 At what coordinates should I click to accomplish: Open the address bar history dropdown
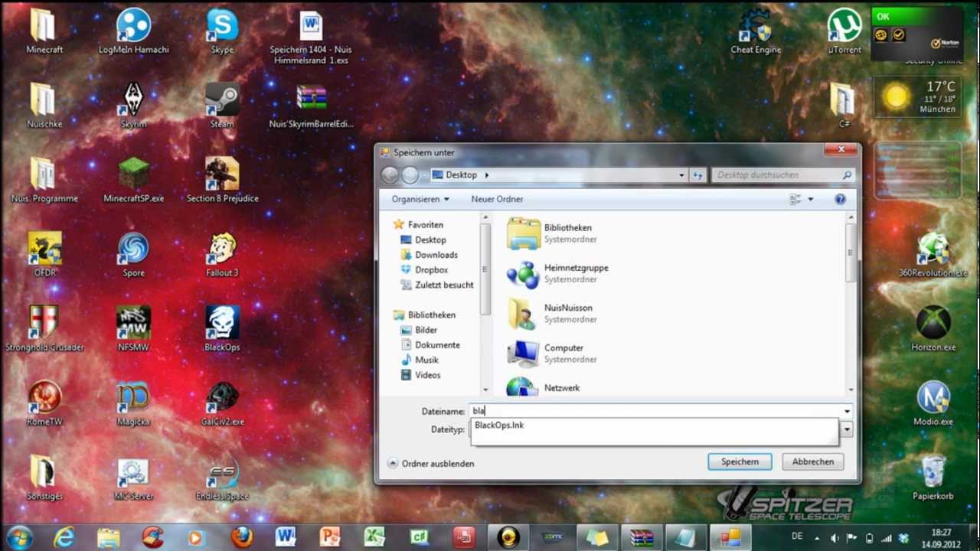click(x=681, y=175)
